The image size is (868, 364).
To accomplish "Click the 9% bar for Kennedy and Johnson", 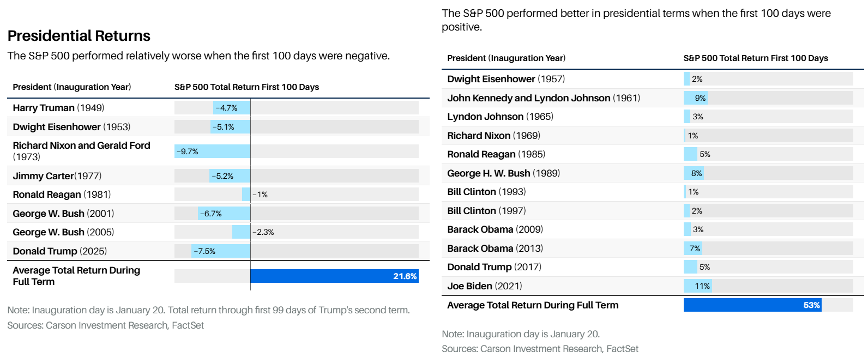I will pos(695,98).
